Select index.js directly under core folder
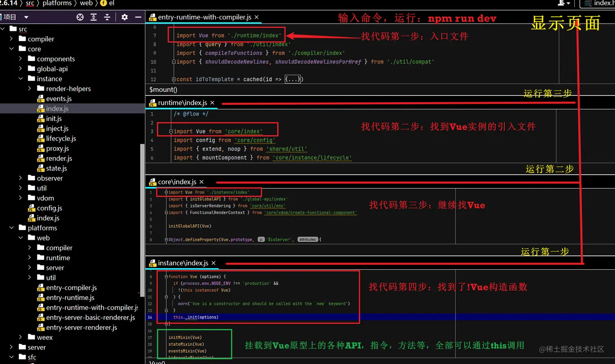This screenshot has height=364, width=615. (x=44, y=218)
